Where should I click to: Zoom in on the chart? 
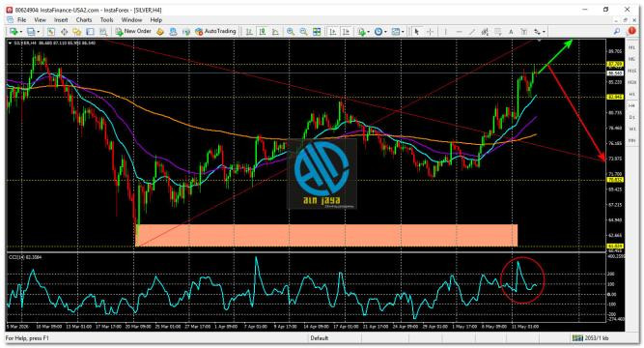pyautogui.click(x=291, y=31)
